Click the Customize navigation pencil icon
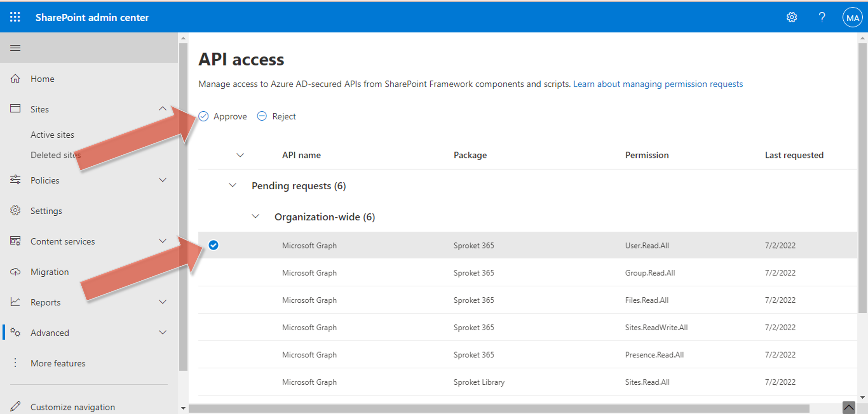868x414 pixels. point(15,406)
